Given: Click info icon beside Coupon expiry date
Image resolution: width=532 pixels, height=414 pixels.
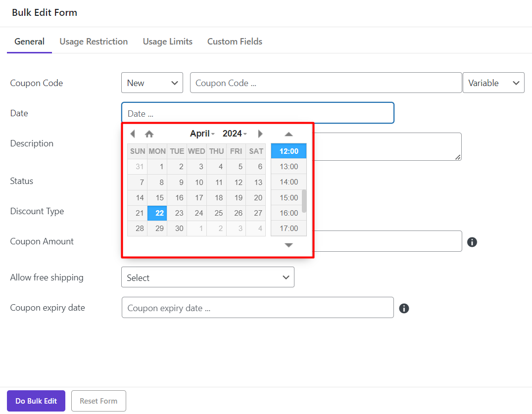Looking at the screenshot, I should tap(404, 308).
